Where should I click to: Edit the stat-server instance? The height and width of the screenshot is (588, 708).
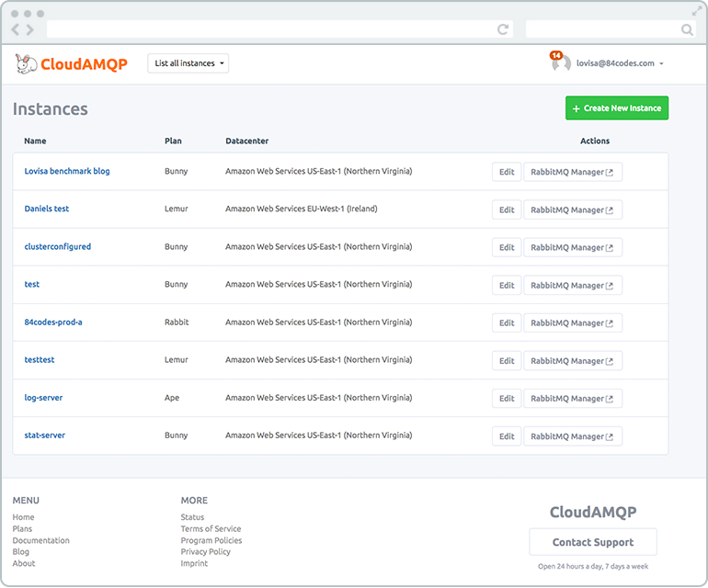click(x=507, y=436)
